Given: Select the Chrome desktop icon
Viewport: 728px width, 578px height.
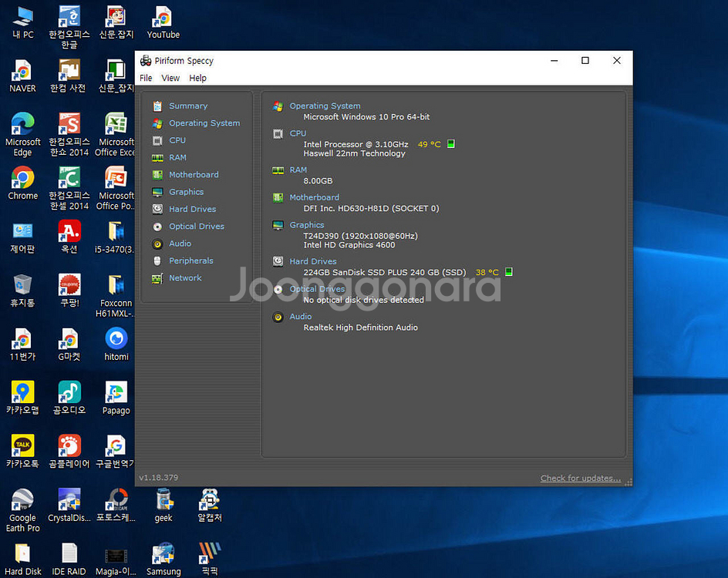Looking at the screenshot, I should click(23, 183).
